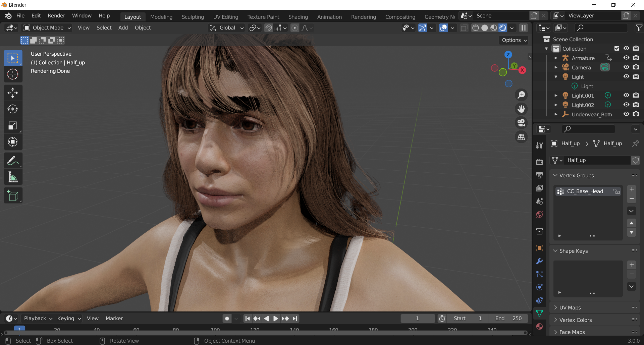
Task: Open viewport Options dropdown
Action: 514,40
